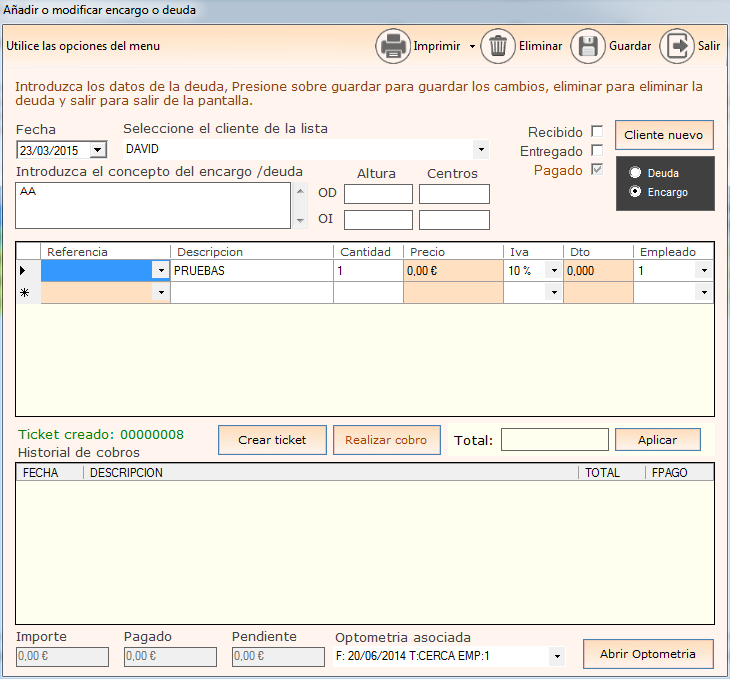This screenshot has height=679, width=730.
Task: Click the Cantidad column header
Action: click(368, 251)
